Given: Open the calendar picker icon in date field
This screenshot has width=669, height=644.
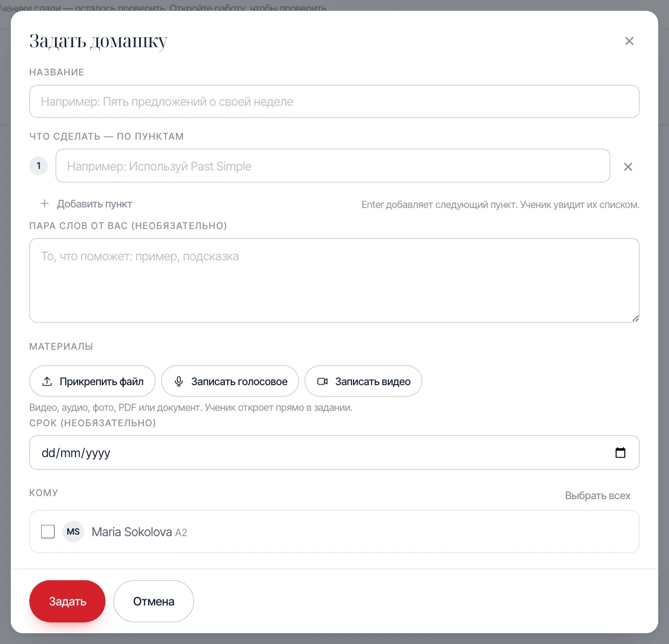Looking at the screenshot, I should point(620,452).
